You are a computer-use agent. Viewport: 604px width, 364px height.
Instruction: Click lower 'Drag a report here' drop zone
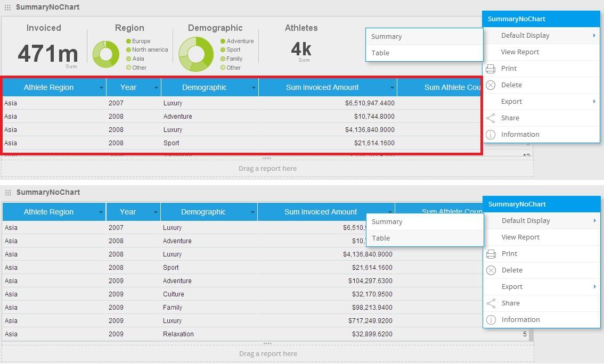pos(268,353)
